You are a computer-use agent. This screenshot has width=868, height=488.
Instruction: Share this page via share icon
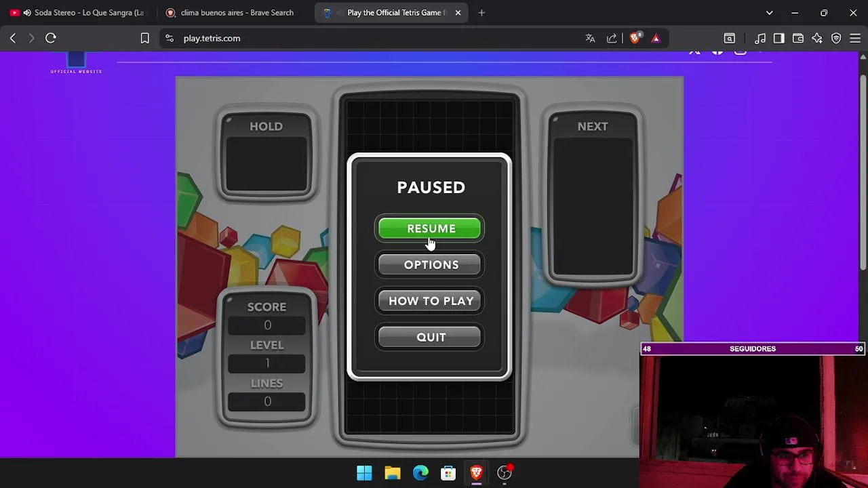pyautogui.click(x=612, y=39)
